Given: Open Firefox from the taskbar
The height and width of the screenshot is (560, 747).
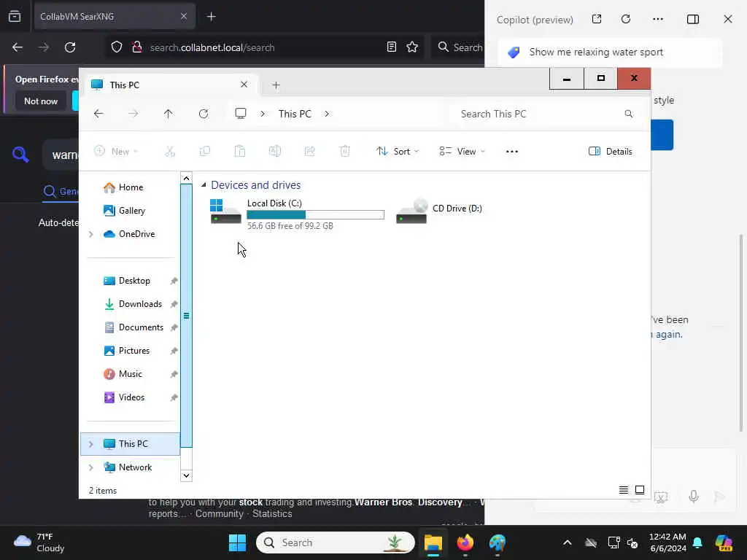Looking at the screenshot, I should coord(465,542).
